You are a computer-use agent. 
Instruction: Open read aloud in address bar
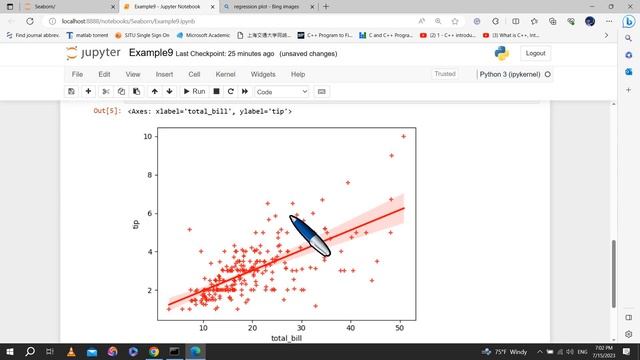pyautogui.click(x=422, y=21)
